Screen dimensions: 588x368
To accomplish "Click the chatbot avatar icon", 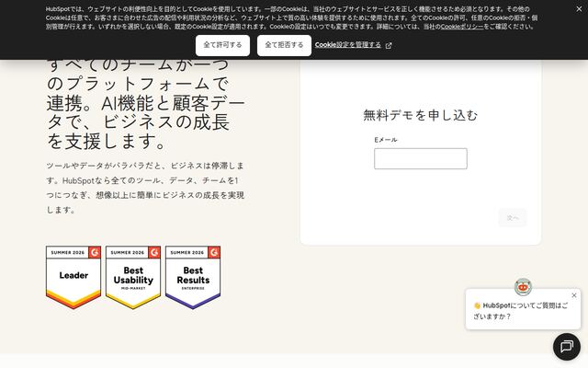I will coord(523,287).
